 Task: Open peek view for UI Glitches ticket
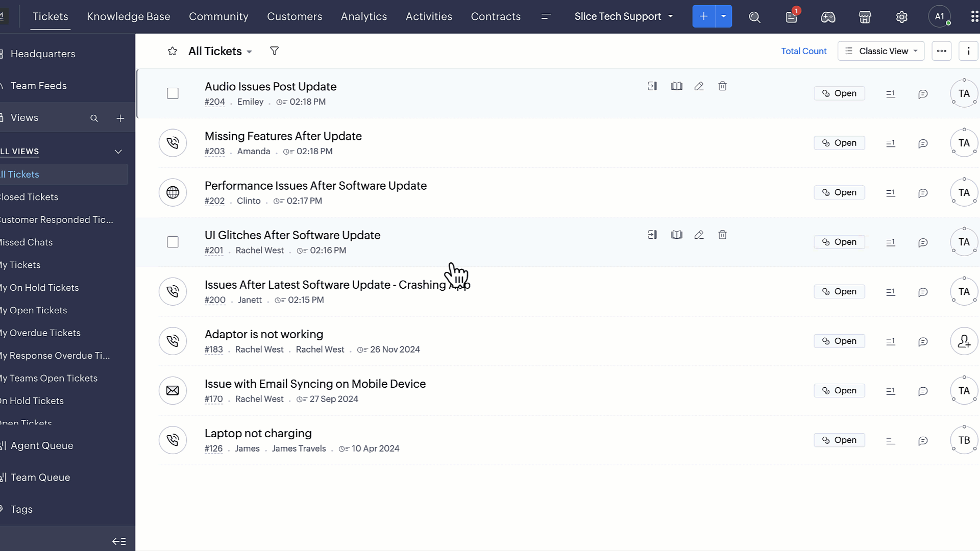(652, 235)
